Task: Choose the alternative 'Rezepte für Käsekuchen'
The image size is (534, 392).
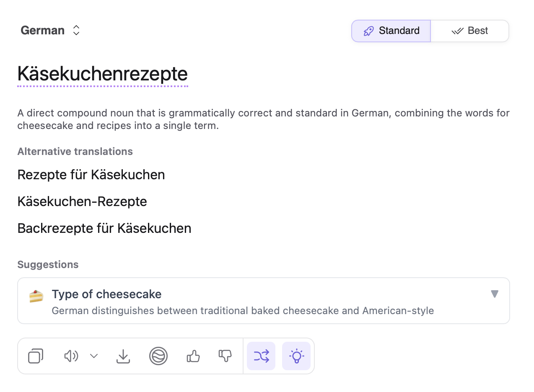Action: (91, 175)
